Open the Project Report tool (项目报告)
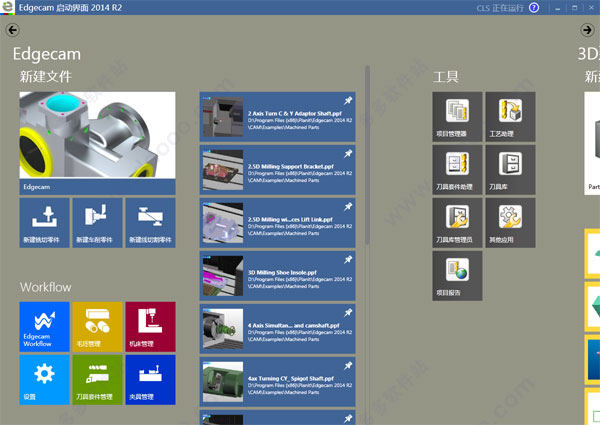The image size is (600, 425). point(457,276)
